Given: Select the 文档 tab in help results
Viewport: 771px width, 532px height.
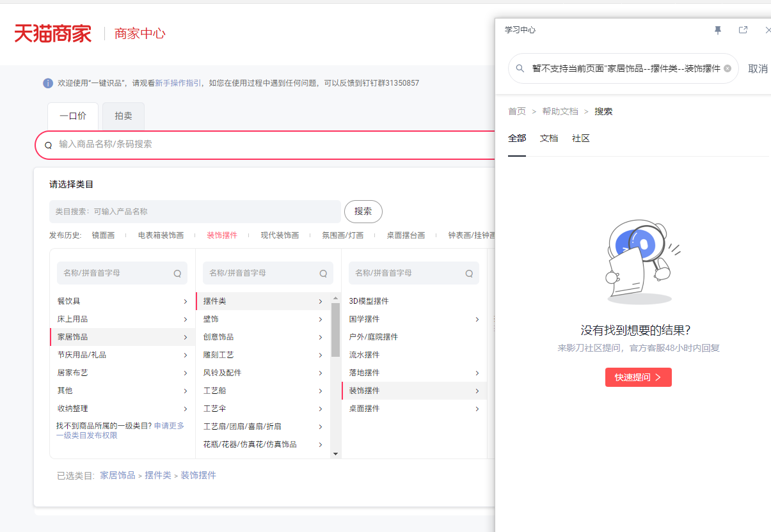Looking at the screenshot, I should click(549, 138).
